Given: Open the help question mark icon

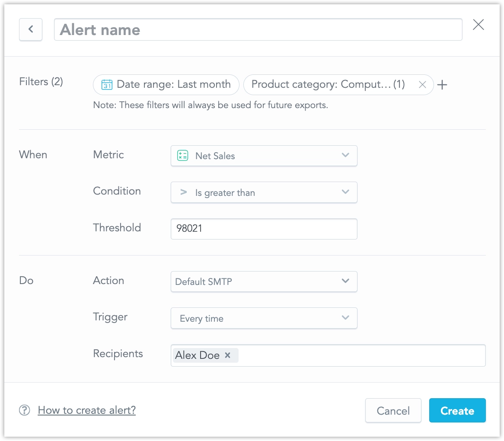Looking at the screenshot, I should [x=24, y=410].
